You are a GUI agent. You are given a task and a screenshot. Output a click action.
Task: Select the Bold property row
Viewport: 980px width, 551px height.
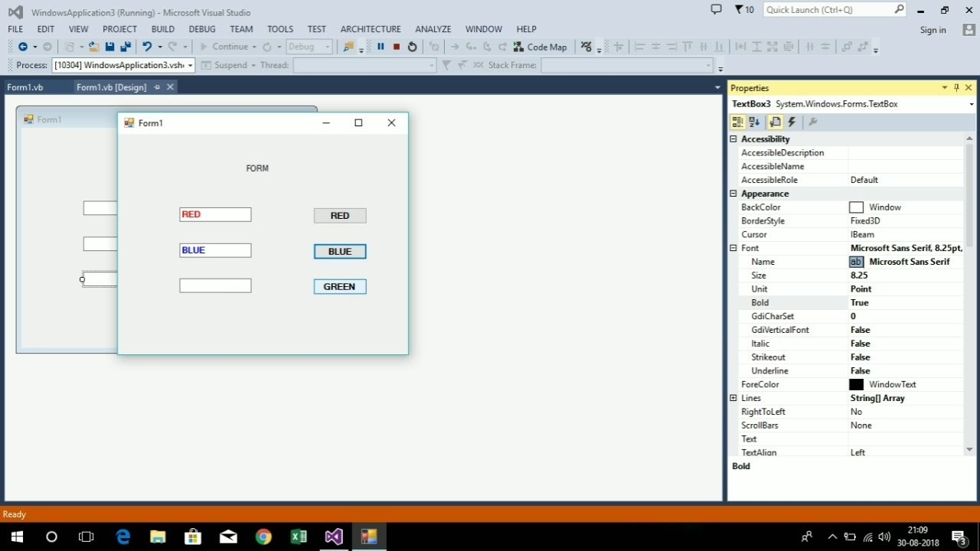851,303
